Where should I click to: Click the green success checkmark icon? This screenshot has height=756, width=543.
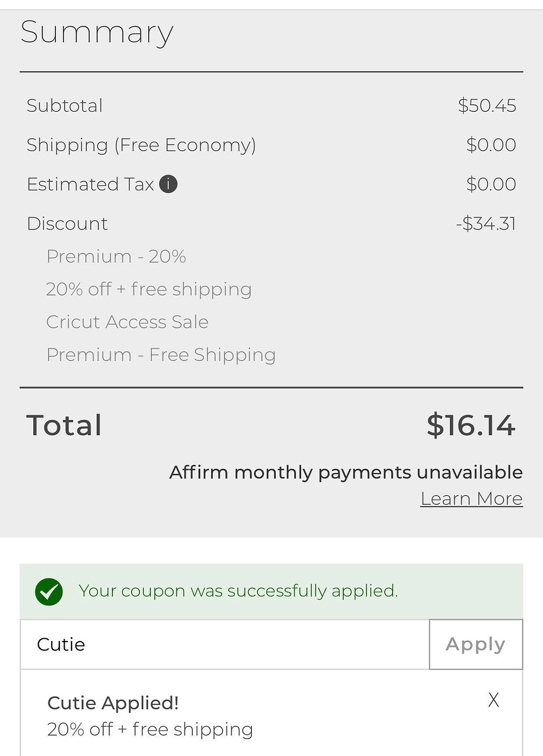pos(49,592)
